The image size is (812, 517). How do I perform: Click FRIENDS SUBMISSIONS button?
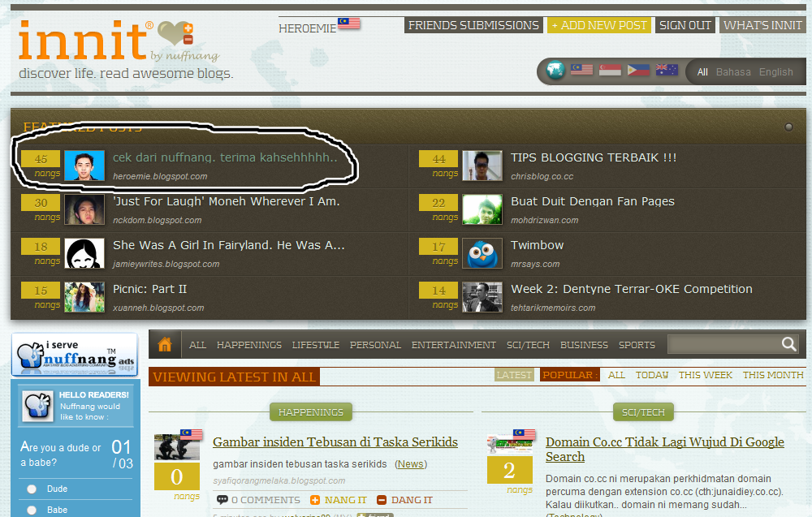473,25
